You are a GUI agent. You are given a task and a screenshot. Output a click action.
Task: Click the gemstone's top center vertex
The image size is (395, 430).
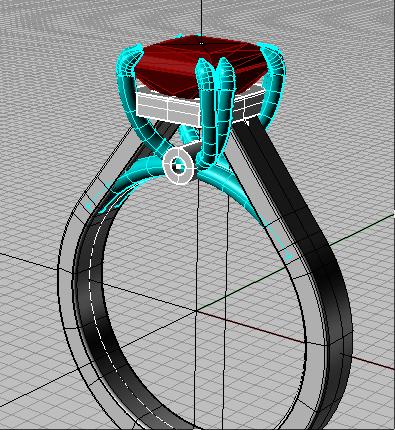201,43
